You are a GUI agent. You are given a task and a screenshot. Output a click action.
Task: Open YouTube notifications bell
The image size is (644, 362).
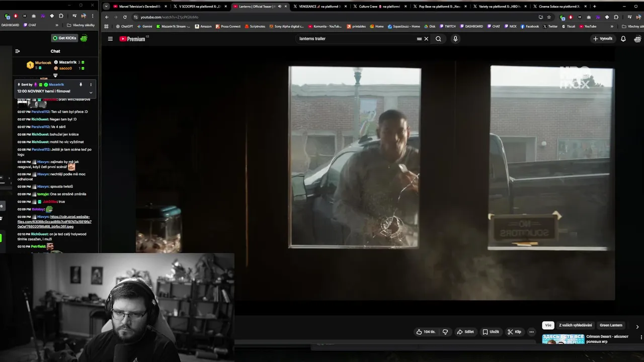[623, 39]
